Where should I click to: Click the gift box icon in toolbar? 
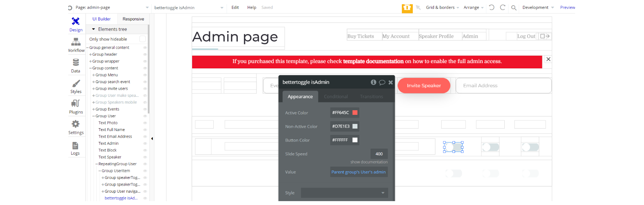coord(407,8)
